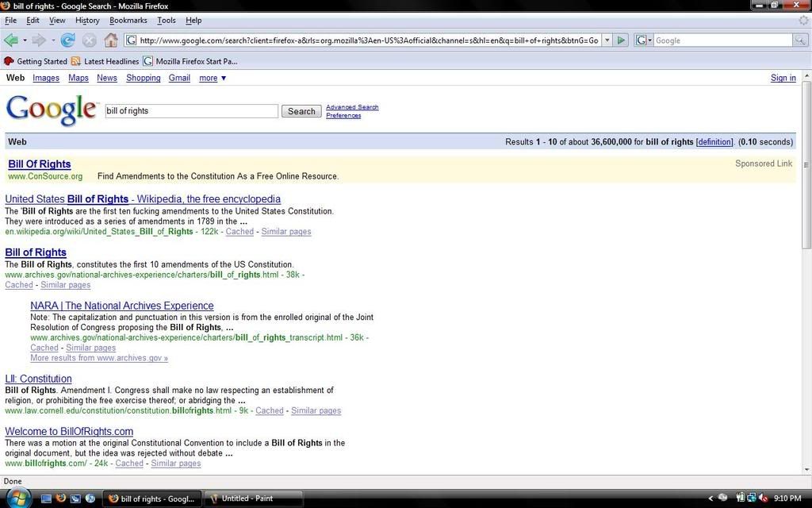Click the scrollbar down arrow

tap(806, 470)
